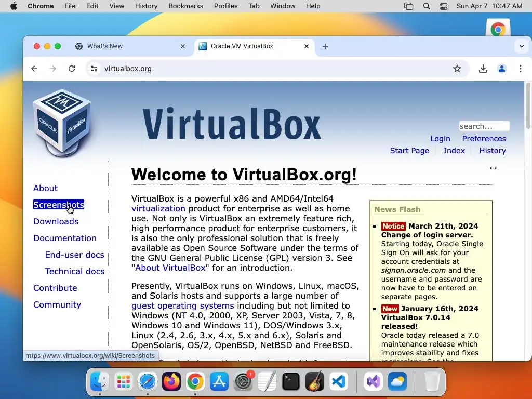This screenshot has width=532, height=399.
Task: Open the Preferences link
Action: click(484, 139)
